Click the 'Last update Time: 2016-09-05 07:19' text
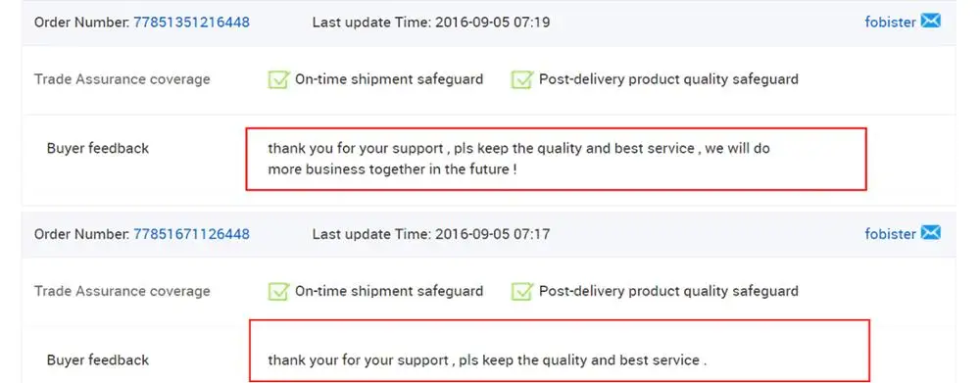This screenshot has height=383, width=980. (431, 23)
